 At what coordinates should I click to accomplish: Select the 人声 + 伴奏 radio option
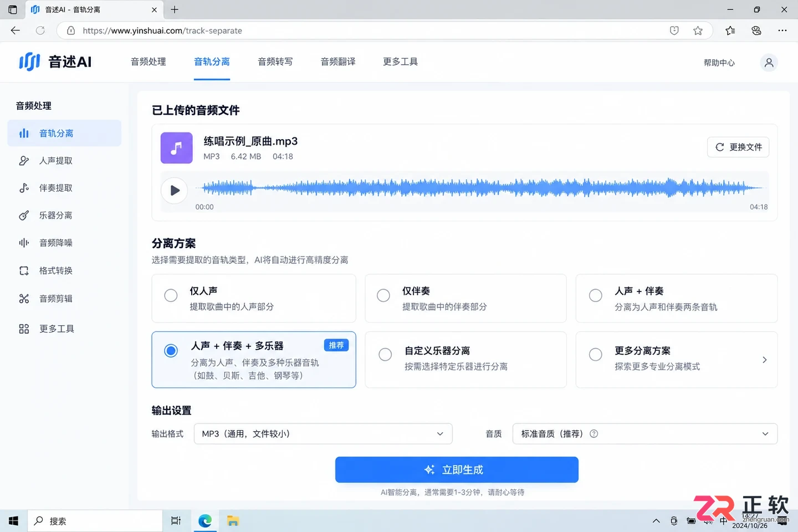pyautogui.click(x=595, y=295)
